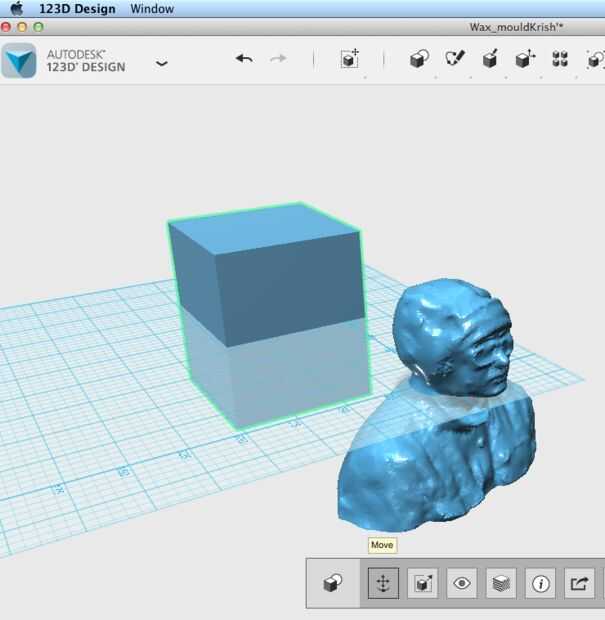Click the Export arrow icon in context bar

(x=579, y=583)
